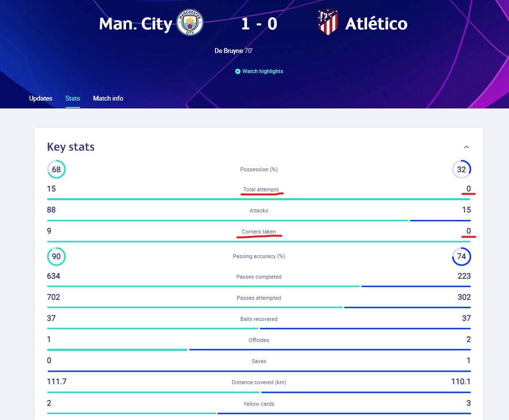This screenshot has width=509, height=420.
Task: Click the 1 - 0 match score
Action: click(x=259, y=24)
